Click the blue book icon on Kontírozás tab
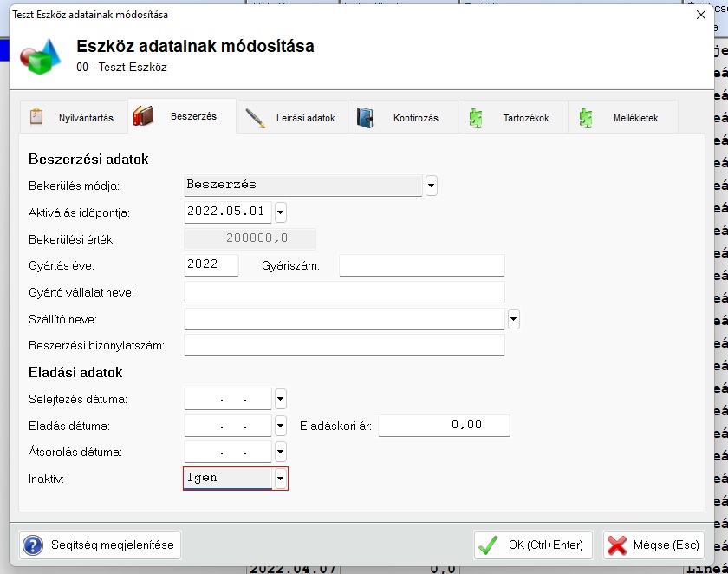728x574 pixels. [x=366, y=118]
